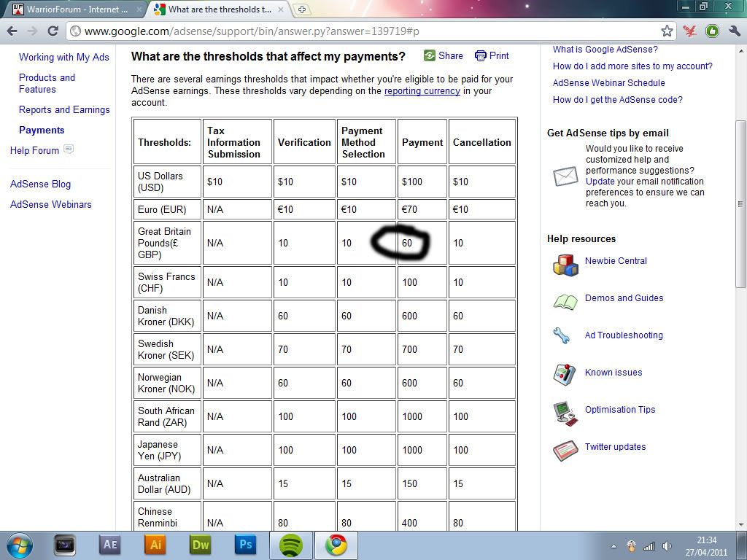Open a new tab with the plus button
The height and width of the screenshot is (560, 747).
(301, 9)
